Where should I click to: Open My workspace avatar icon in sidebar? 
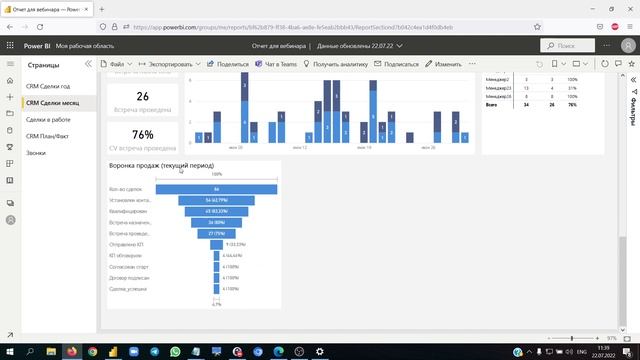click(11, 220)
